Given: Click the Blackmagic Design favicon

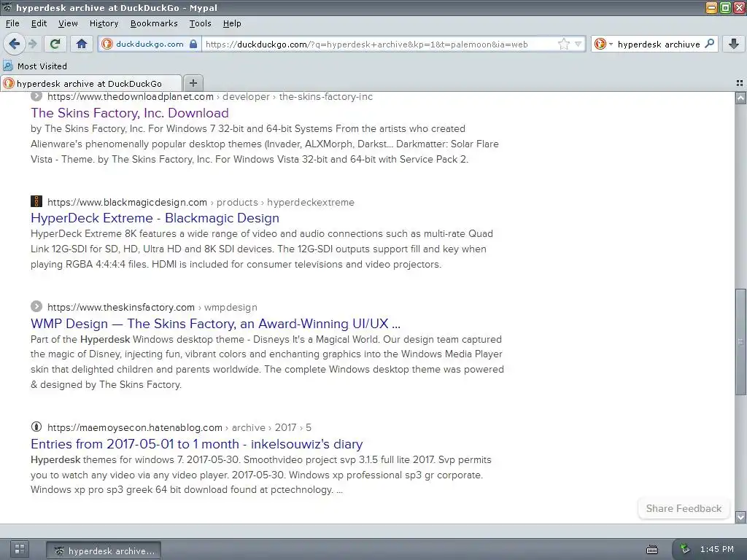Looking at the screenshot, I should click(36, 201).
